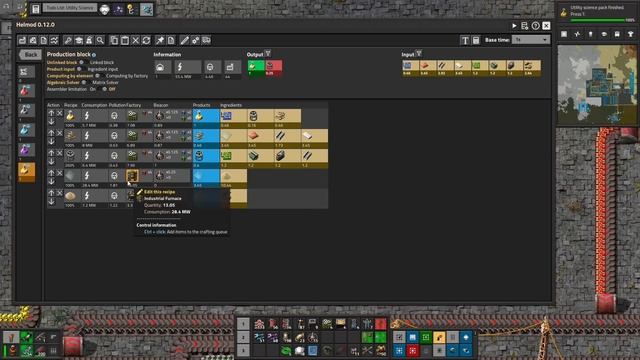Toggle Assembler limitation On/Off switch

coord(102,89)
